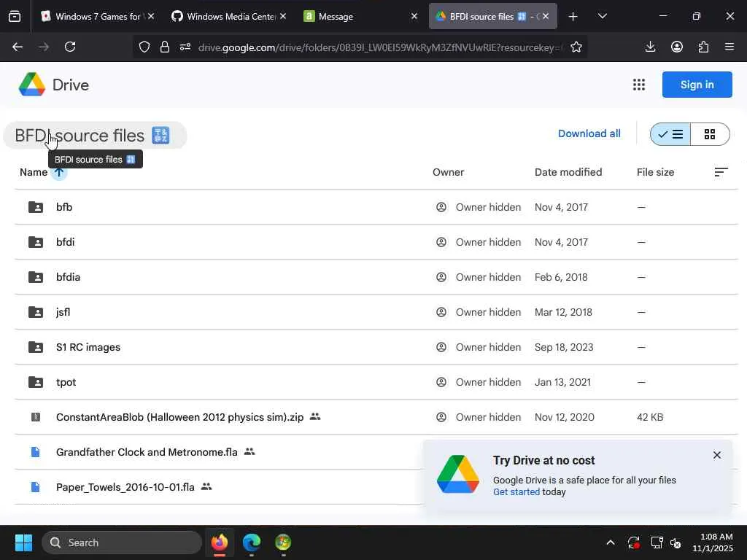Screen dimensions: 747x560
Task: Select Grandfather Clock and Metronome.fla
Action: [x=147, y=452]
